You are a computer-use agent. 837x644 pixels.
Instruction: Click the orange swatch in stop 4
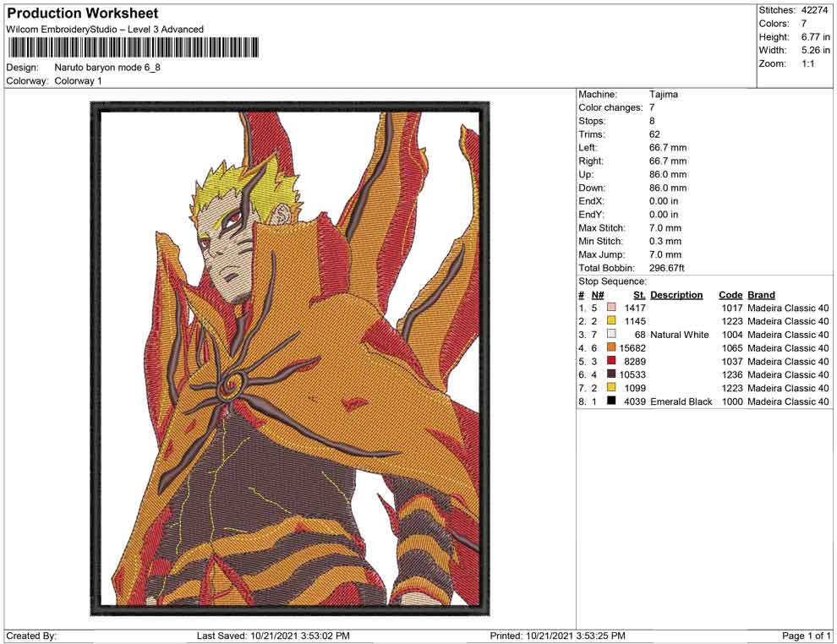611,347
